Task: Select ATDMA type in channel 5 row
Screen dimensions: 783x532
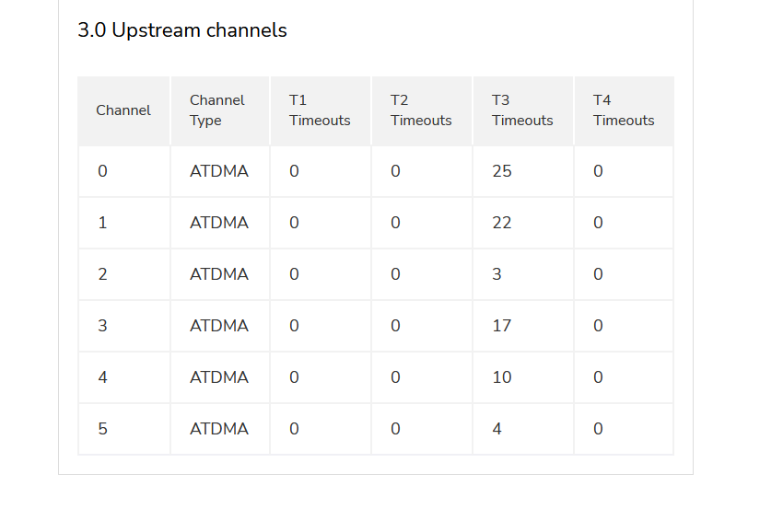Action: (219, 429)
